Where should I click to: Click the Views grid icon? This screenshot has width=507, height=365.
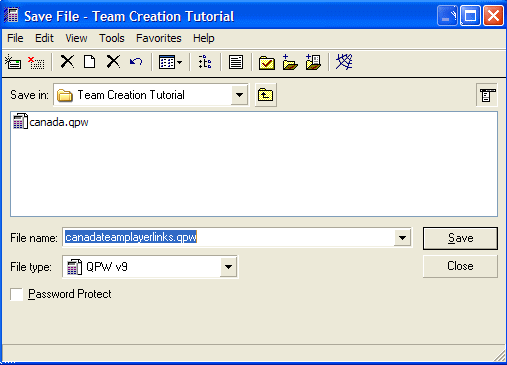[167, 62]
